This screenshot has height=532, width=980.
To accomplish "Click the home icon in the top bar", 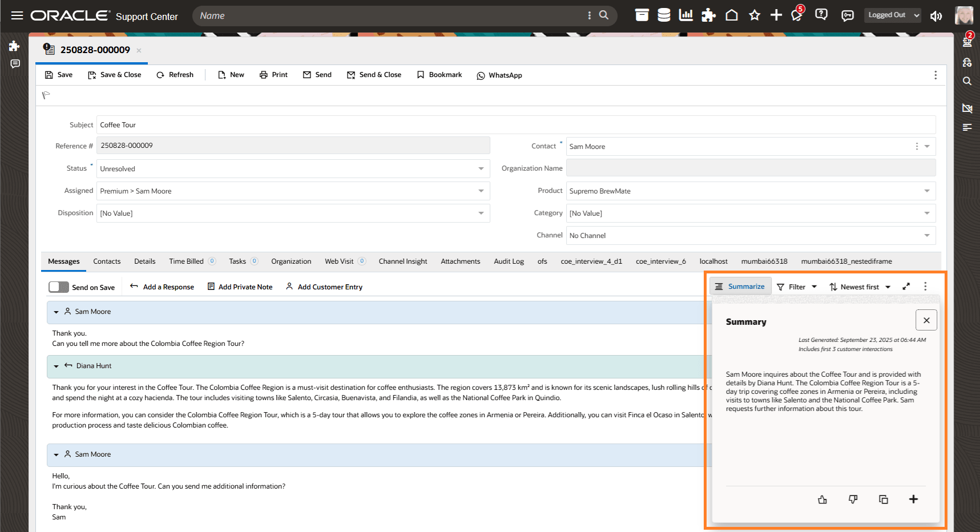I will point(732,15).
